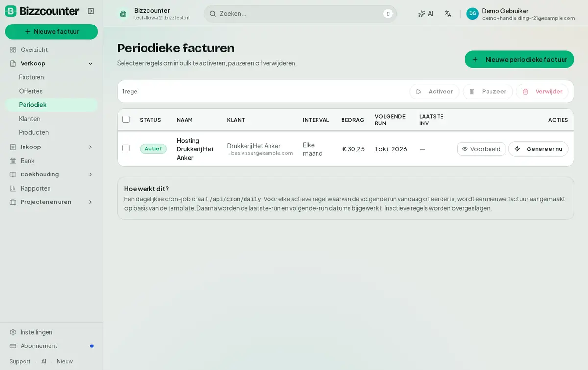Image resolution: width=588 pixels, height=370 pixels.
Task: Focus the Zoeken search field
Action: click(x=300, y=14)
